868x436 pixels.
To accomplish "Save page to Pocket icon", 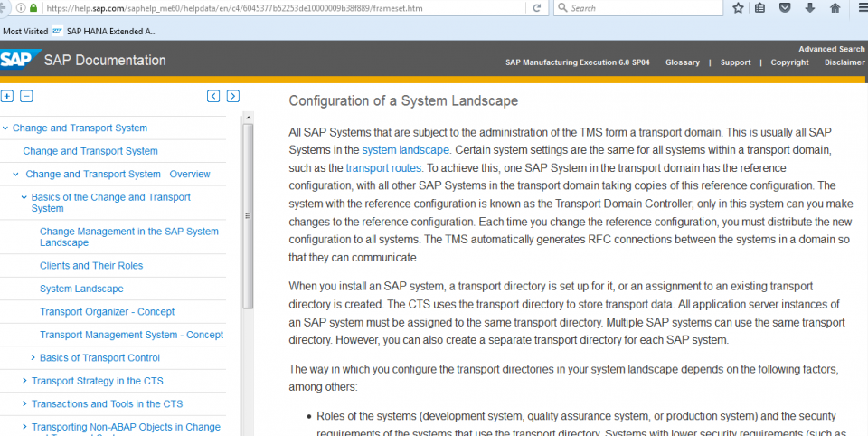I will [785, 8].
